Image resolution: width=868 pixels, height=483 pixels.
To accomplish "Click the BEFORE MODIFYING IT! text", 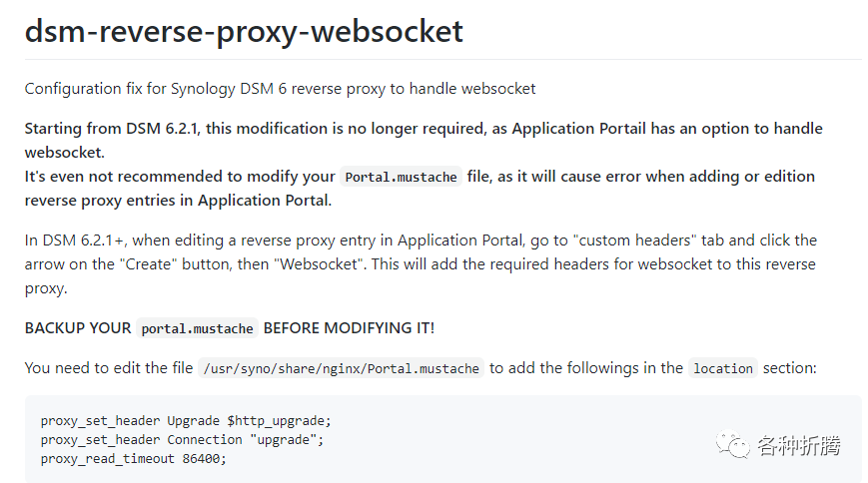I will click(349, 328).
